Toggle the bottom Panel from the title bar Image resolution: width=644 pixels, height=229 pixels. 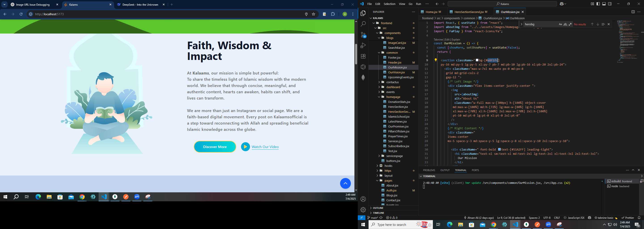tap(604, 4)
